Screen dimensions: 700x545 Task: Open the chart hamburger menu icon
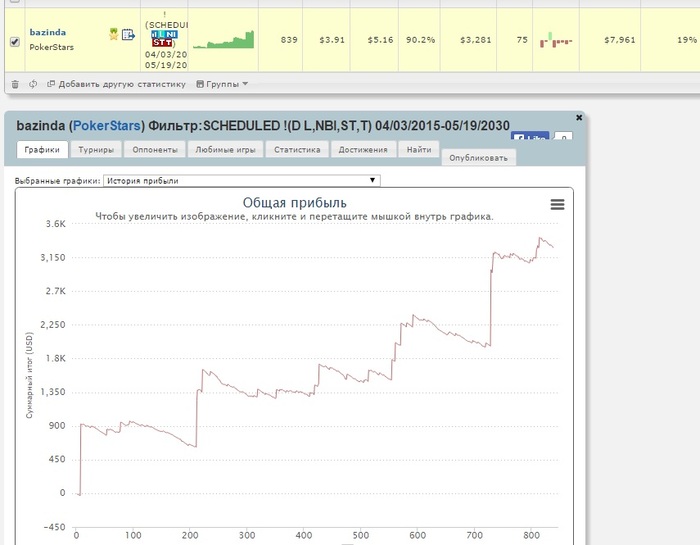557,204
